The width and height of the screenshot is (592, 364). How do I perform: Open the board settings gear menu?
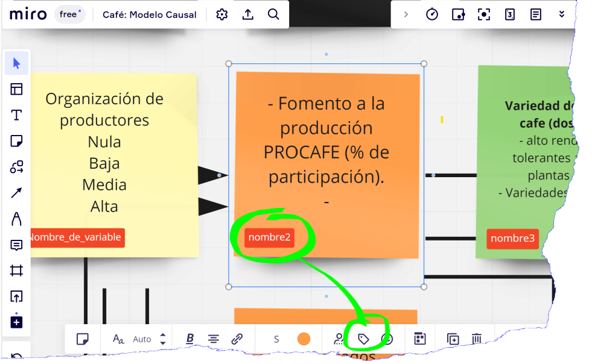click(x=222, y=14)
